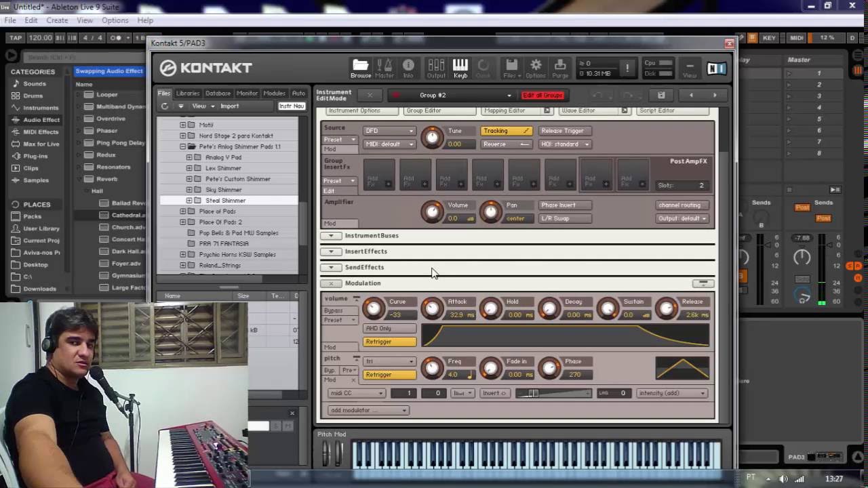Save the instrument with floppy icon
This screenshot has height=488, width=868.
tap(661, 95)
